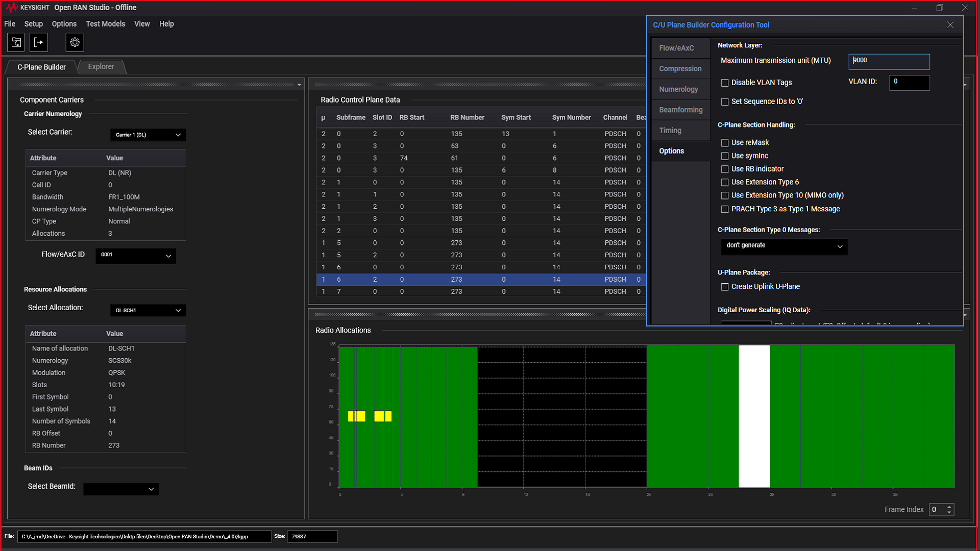The height and width of the screenshot is (551, 980).
Task: Select the Compression settings section
Action: coord(680,69)
